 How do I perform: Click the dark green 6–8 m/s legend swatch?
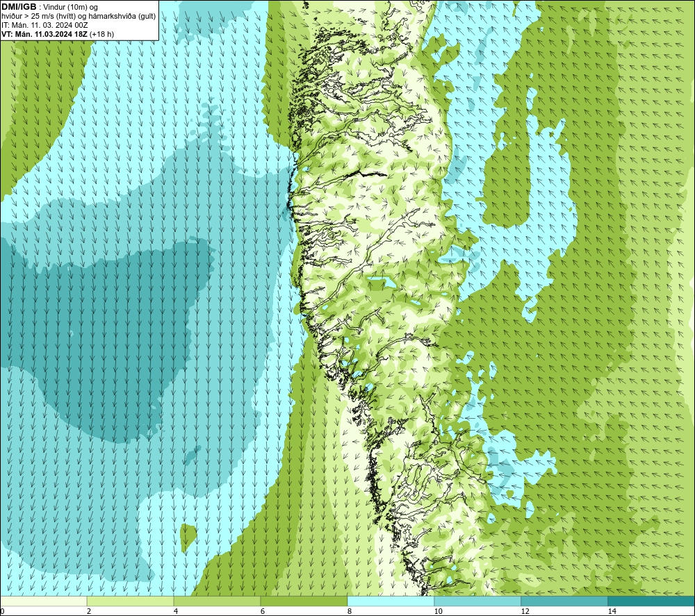pos(304,601)
